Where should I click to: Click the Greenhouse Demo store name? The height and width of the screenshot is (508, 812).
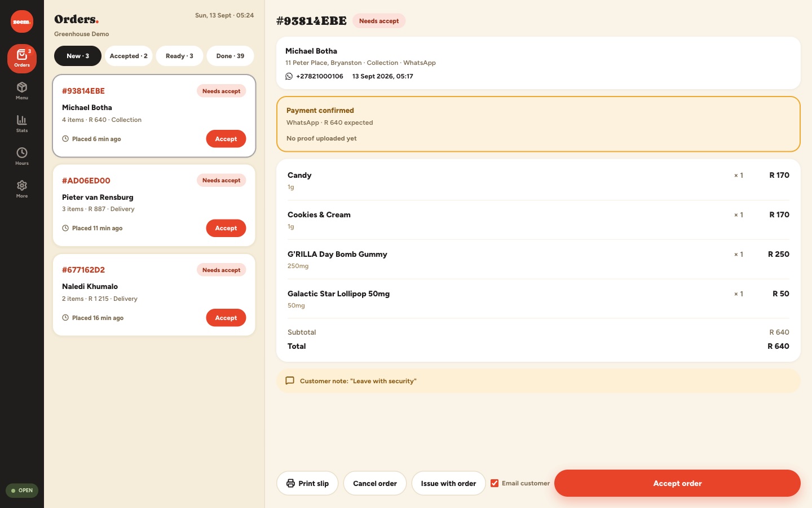82,34
